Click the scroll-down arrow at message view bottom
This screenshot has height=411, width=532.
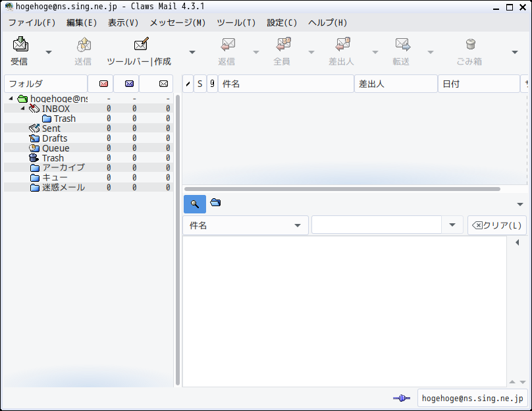click(x=523, y=382)
